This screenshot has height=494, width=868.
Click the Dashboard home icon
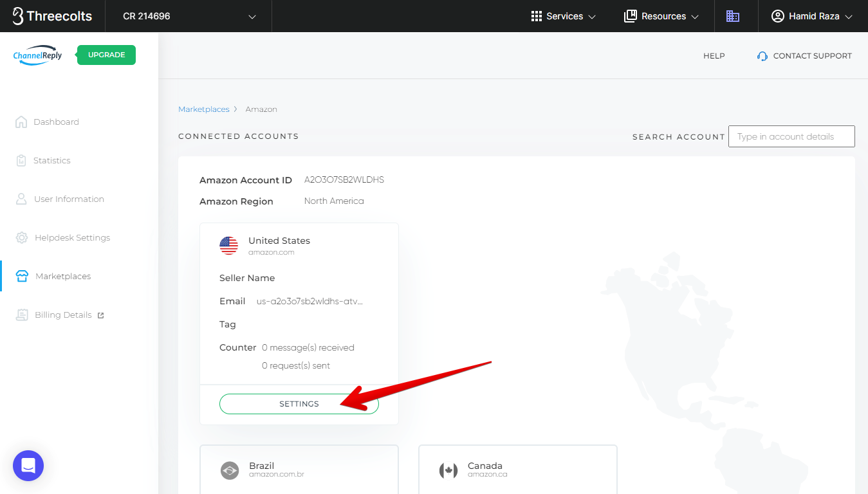click(21, 122)
